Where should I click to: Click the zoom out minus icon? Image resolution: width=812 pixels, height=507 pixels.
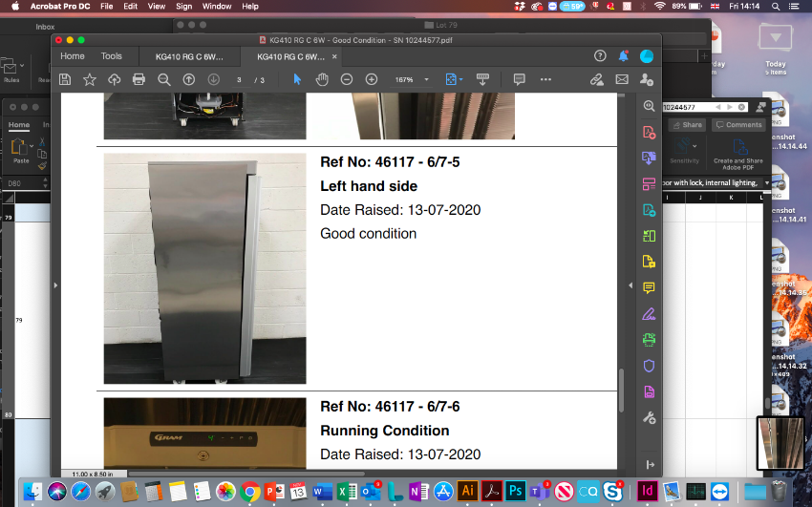[347, 79]
